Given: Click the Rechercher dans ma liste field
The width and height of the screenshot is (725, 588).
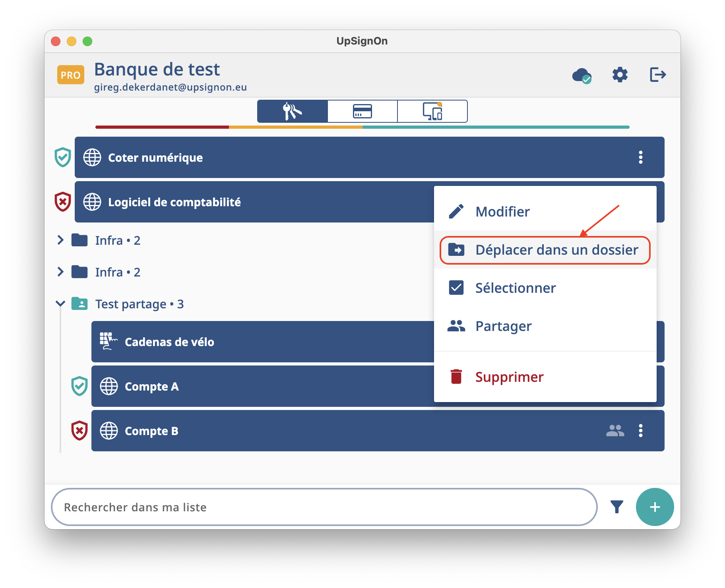Looking at the screenshot, I should click(324, 507).
